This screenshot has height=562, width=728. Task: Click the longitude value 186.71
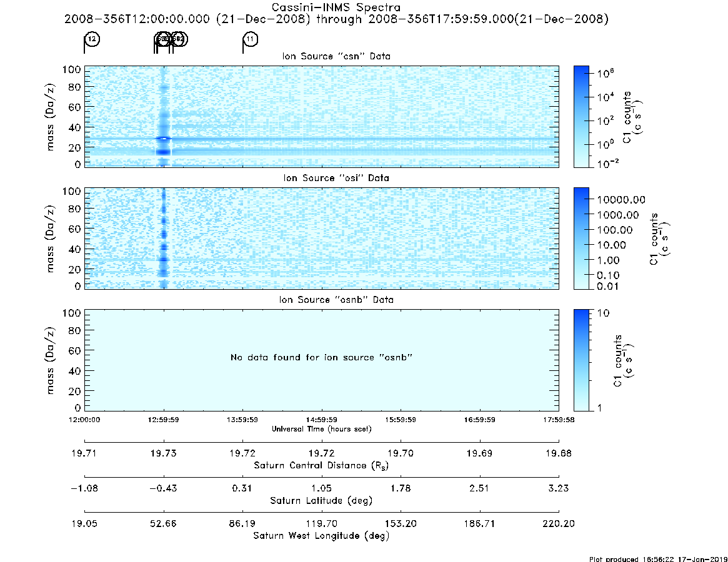(x=480, y=524)
